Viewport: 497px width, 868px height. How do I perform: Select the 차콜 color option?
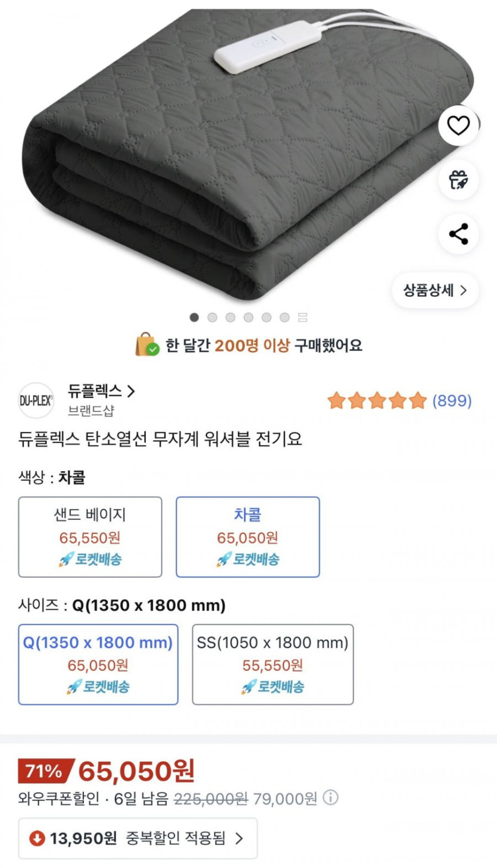[248, 537]
